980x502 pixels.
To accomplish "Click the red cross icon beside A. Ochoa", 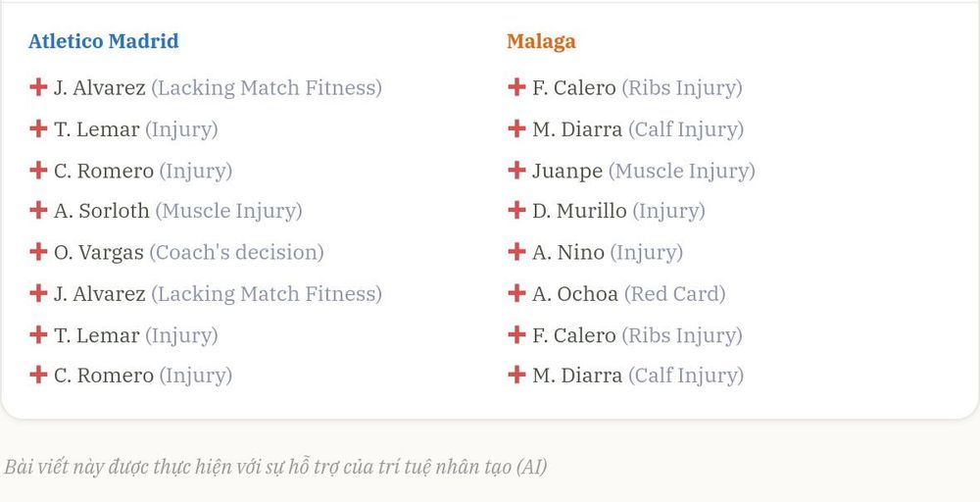I will tap(516, 292).
